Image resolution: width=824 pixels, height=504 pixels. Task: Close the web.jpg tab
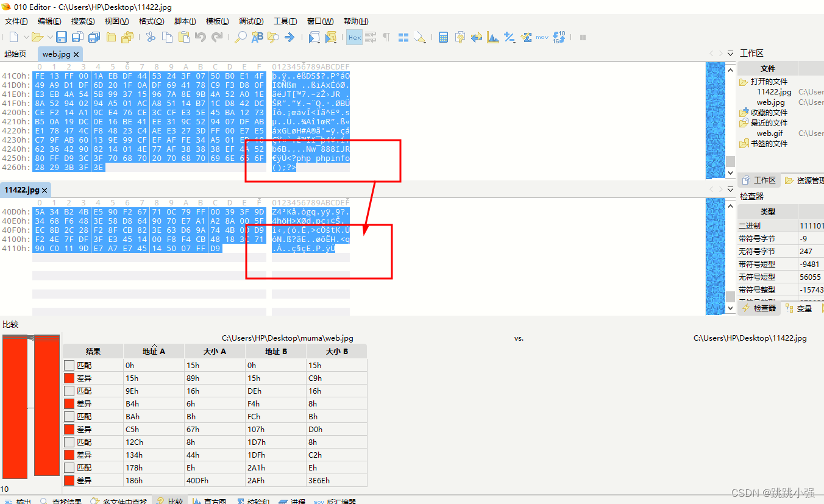[77, 54]
